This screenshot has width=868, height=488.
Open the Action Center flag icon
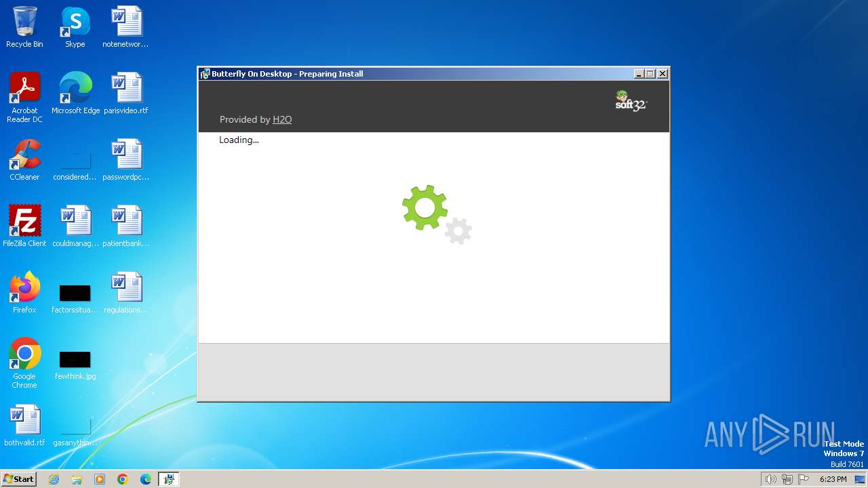(804, 479)
